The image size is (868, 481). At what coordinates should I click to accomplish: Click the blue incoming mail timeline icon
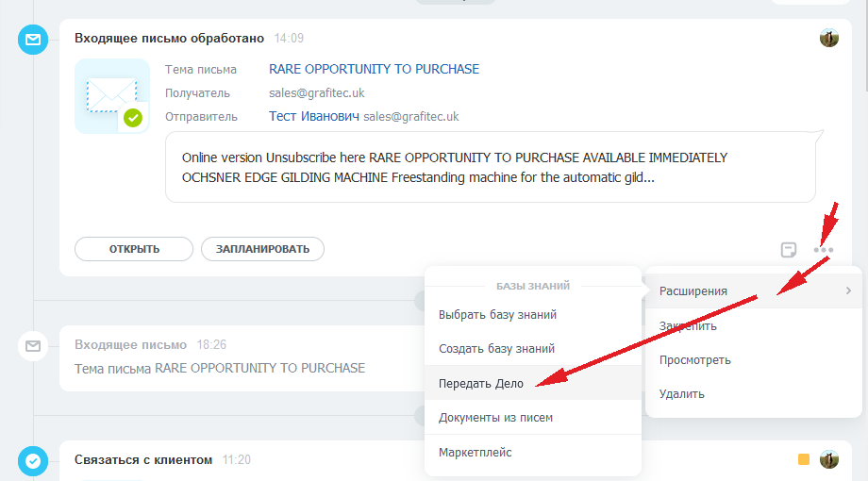(x=33, y=40)
